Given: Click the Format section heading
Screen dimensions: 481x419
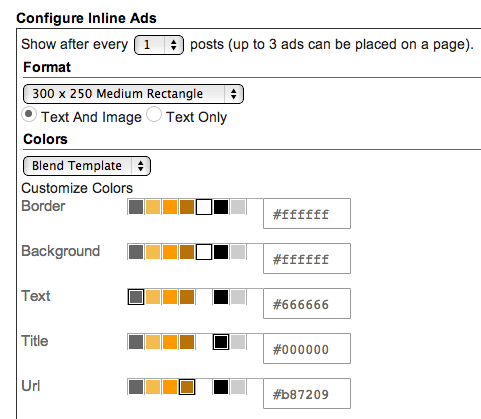Looking at the screenshot, I should [47, 67].
